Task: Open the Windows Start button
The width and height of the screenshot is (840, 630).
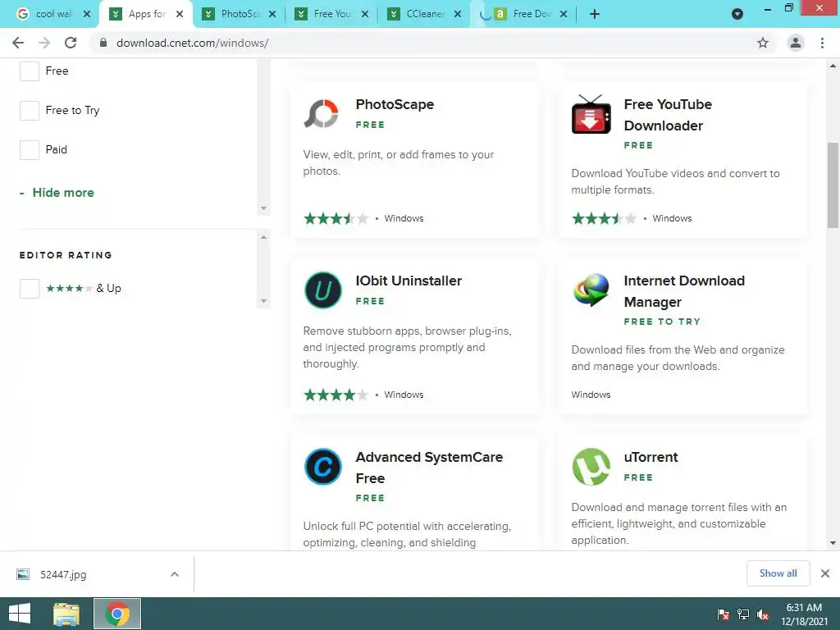Action: click(20, 614)
